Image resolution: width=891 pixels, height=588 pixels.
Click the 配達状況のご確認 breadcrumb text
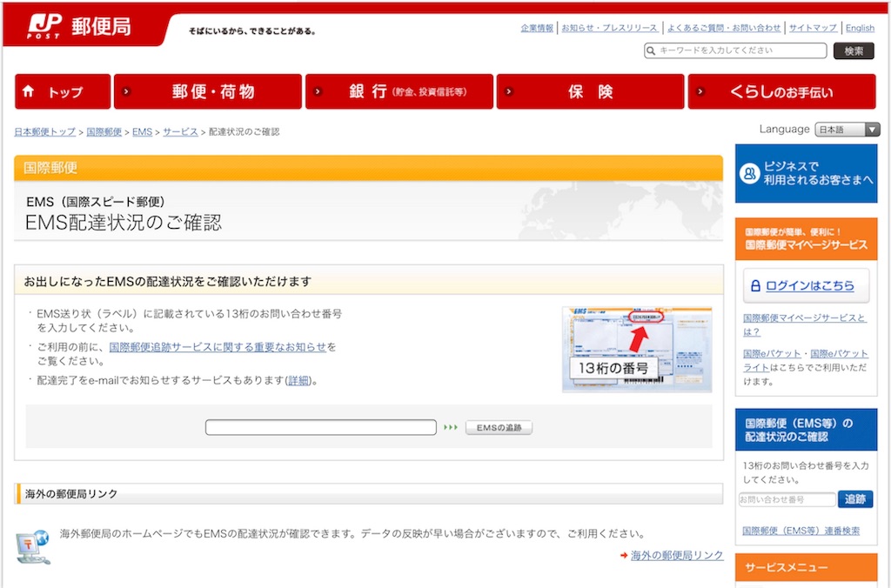[x=244, y=132]
